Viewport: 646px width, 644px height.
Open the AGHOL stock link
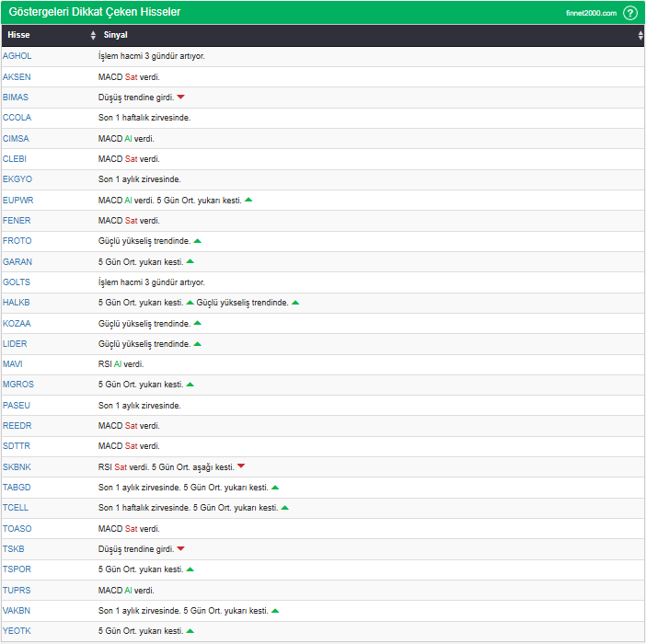[x=17, y=56]
